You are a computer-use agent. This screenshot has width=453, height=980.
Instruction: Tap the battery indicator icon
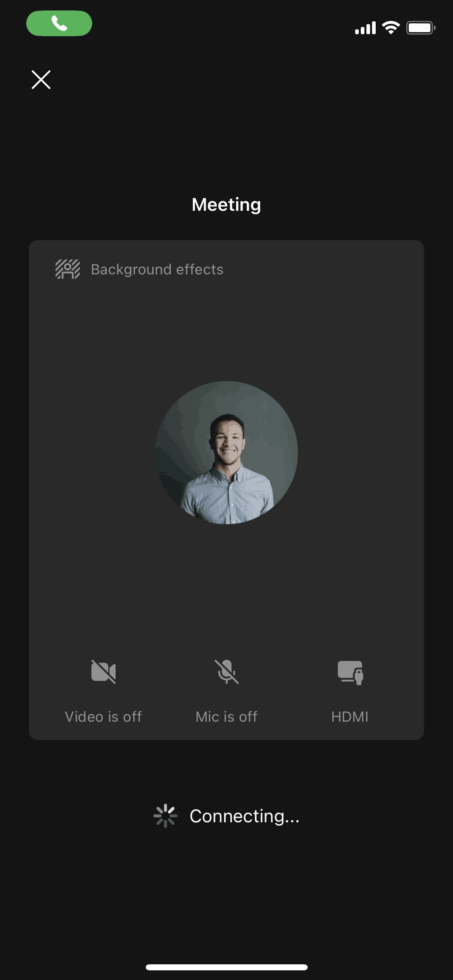[x=420, y=28]
